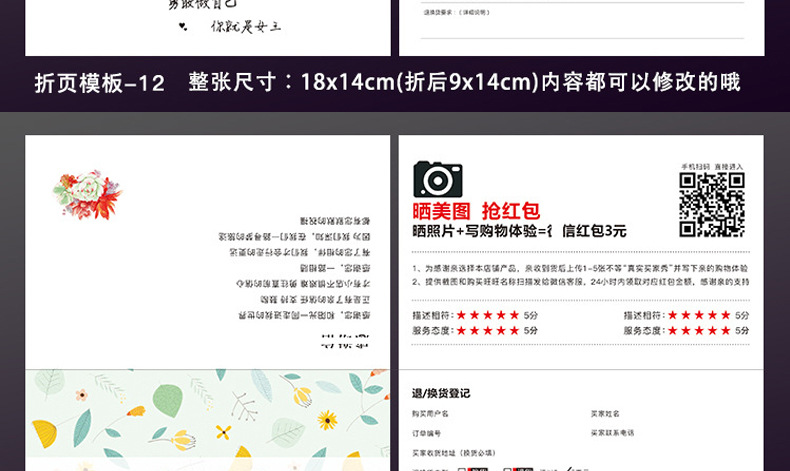Image resolution: width=790 pixels, height=471 pixels.
Task: Select the red flower bouquet illustration
Action: click(x=87, y=195)
